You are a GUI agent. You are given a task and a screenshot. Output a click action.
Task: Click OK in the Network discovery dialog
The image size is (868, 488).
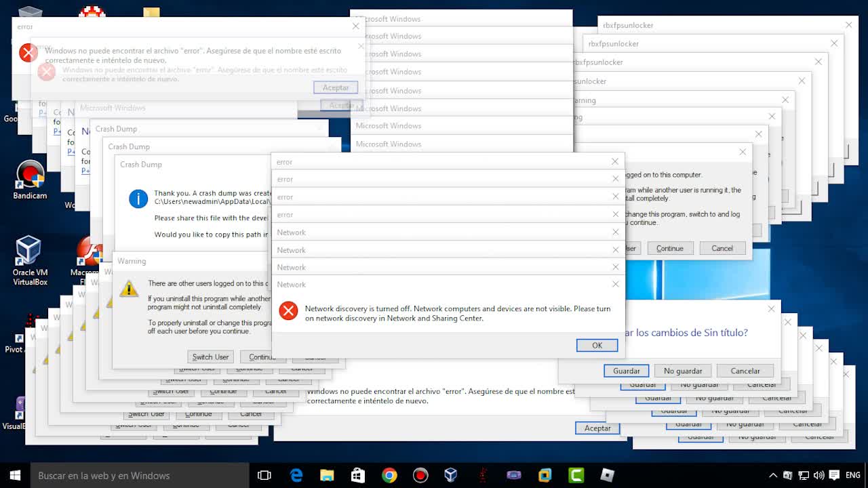(x=597, y=345)
